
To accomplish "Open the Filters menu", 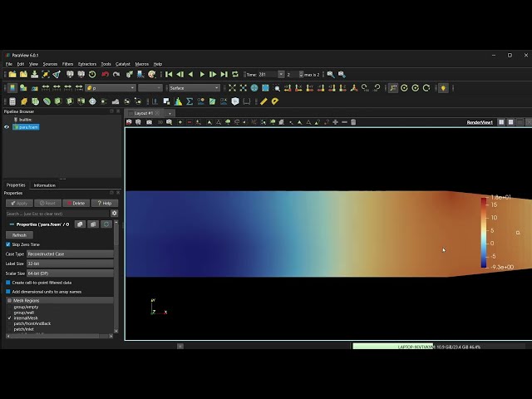I will point(67,64).
